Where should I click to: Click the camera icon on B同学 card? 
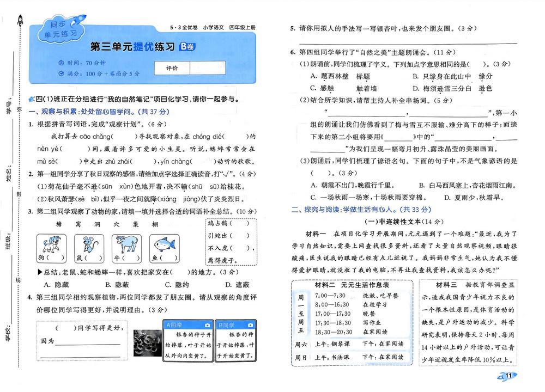click(x=251, y=325)
